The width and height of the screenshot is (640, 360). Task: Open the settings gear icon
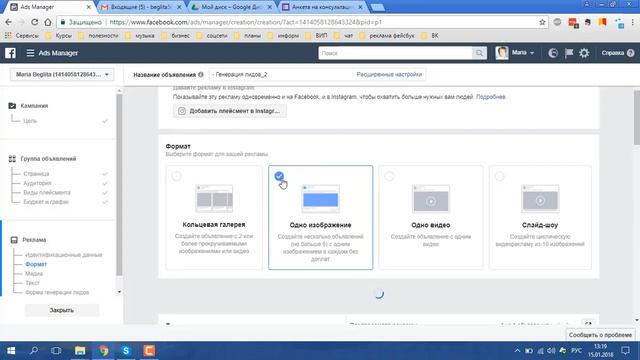coord(584,53)
